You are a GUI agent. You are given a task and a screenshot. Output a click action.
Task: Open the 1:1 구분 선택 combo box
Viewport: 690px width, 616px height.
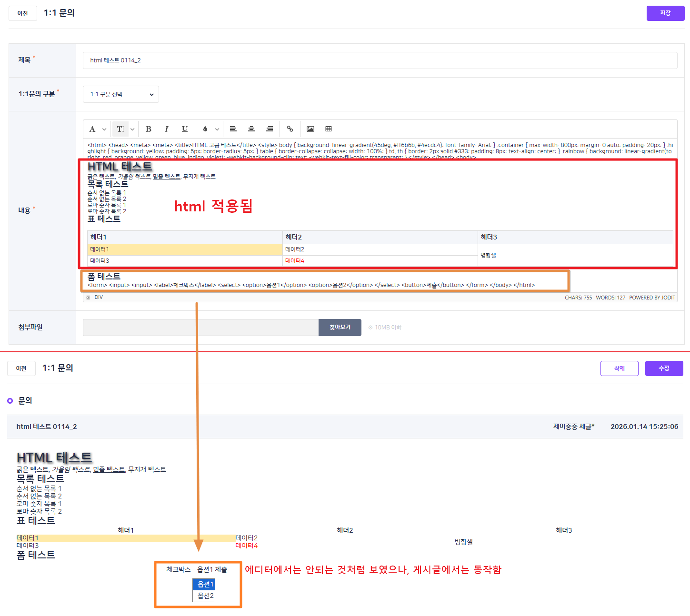[x=121, y=94]
